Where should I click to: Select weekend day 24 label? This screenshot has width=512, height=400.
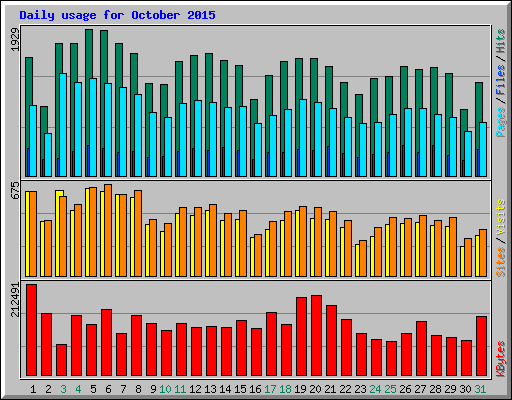click(x=375, y=389)
